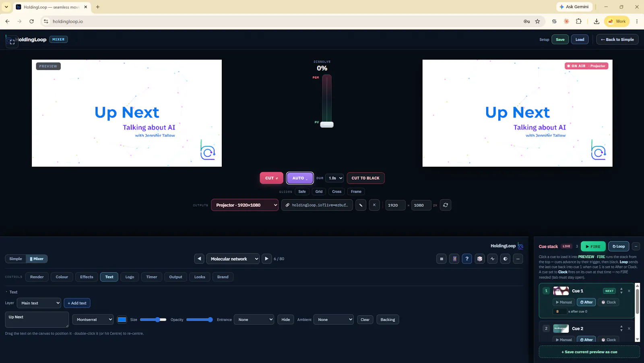Image resolution: width=644 pixels, height=363 pixels.
Task: Open a new browser tab
Action: pyautogui.click(x=97, y=7)
